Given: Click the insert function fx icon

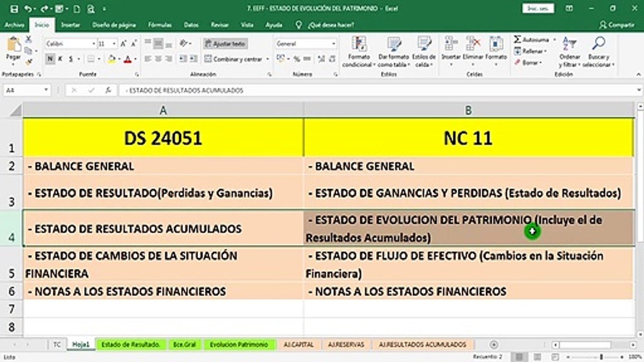Looking at the screenshot, I should coord(108,90).
